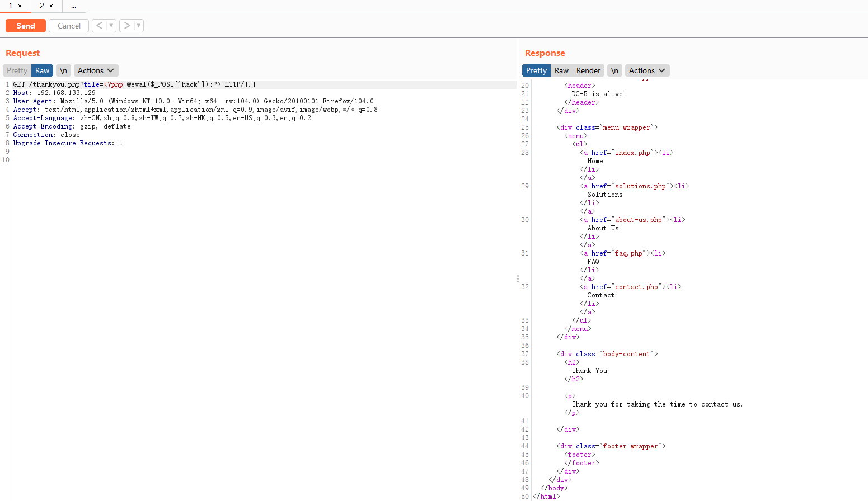Go back to previous request with < arrow
This screenshot has width=868, height=501.
(99, 26)
